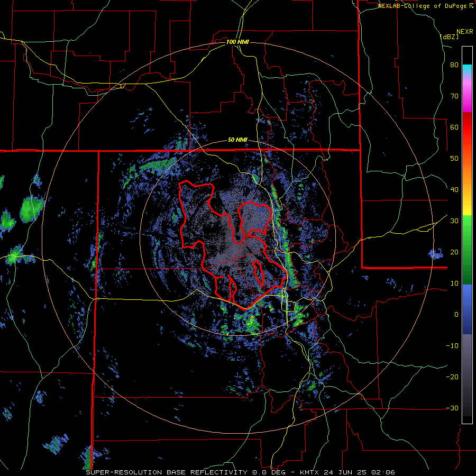This screenshot has height=476, width=476.
Task: Click the -30 value on the dBZ scale
Action: (452, 409)
